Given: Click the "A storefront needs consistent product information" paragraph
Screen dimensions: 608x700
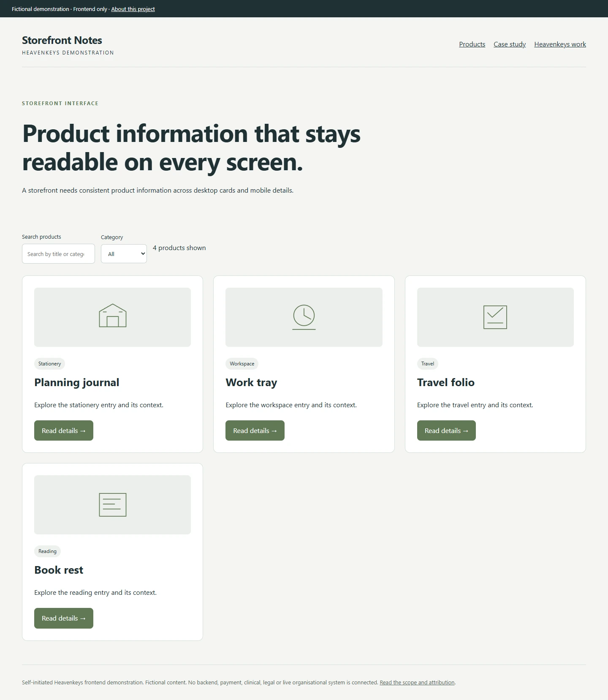Looking at the screenshot, I should point(157,191).
